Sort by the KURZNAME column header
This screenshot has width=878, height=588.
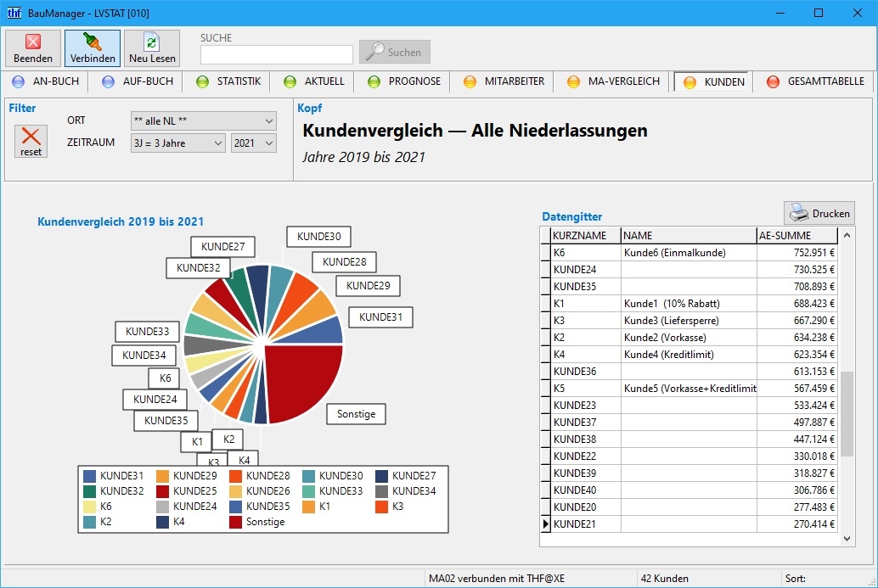tap(586, 236)
